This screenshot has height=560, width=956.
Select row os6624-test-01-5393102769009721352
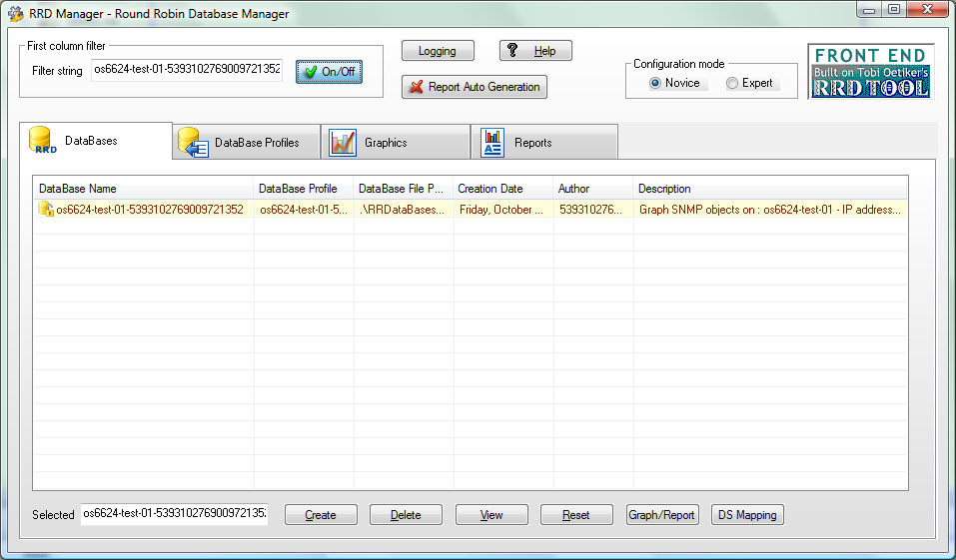pyautogui.click(x=471, y=209)
